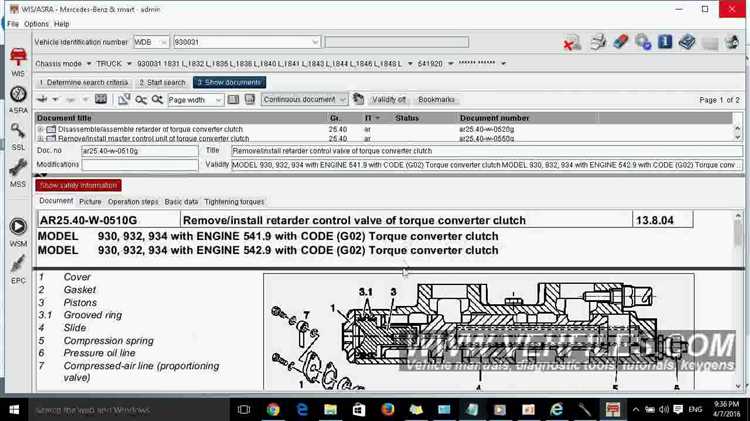
Task: Click the zoom in magnifier icon
Action: 157,100
